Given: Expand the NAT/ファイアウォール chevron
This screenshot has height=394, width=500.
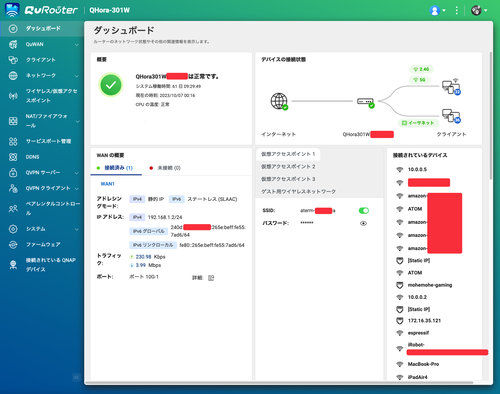Looking at the screenshot, I should (77, 121).
